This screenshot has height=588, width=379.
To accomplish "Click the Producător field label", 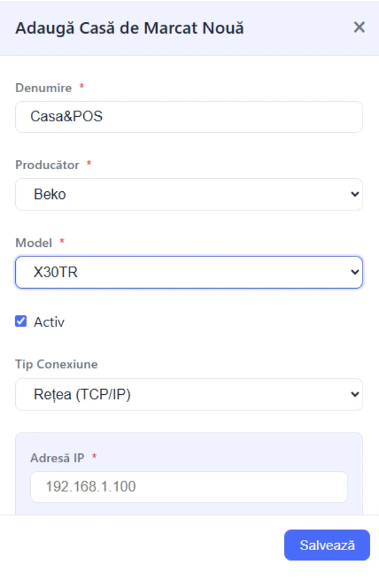I will [47, 165].
